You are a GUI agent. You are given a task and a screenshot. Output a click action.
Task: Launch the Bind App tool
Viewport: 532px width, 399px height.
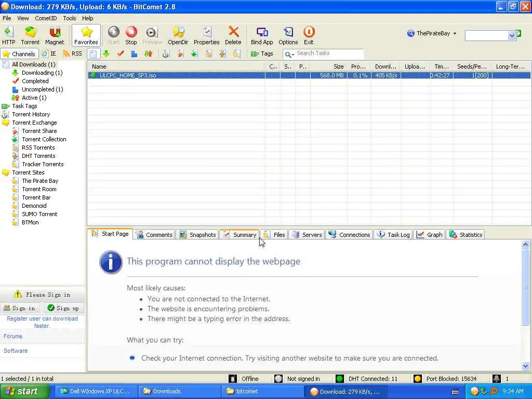[262, 36]
